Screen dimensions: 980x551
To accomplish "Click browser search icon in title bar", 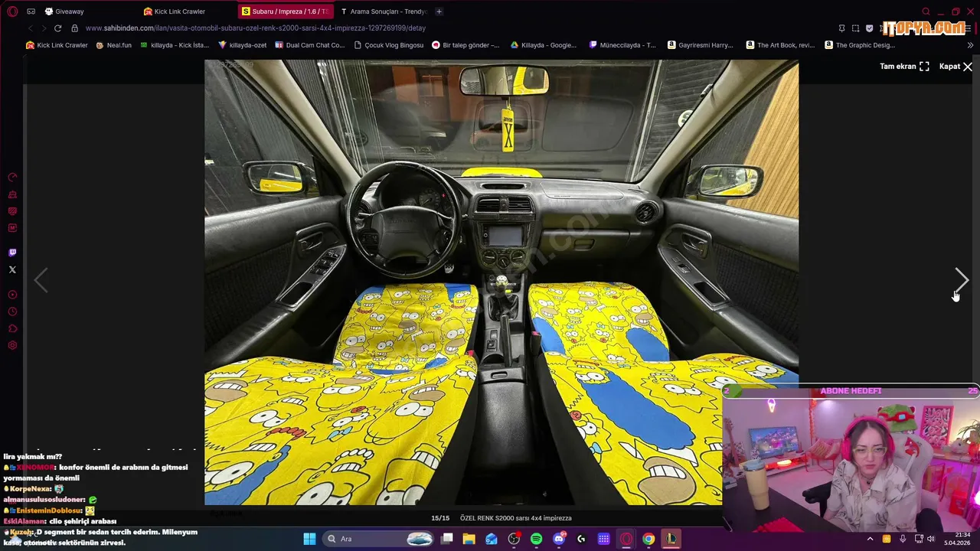I will (926, 11).
